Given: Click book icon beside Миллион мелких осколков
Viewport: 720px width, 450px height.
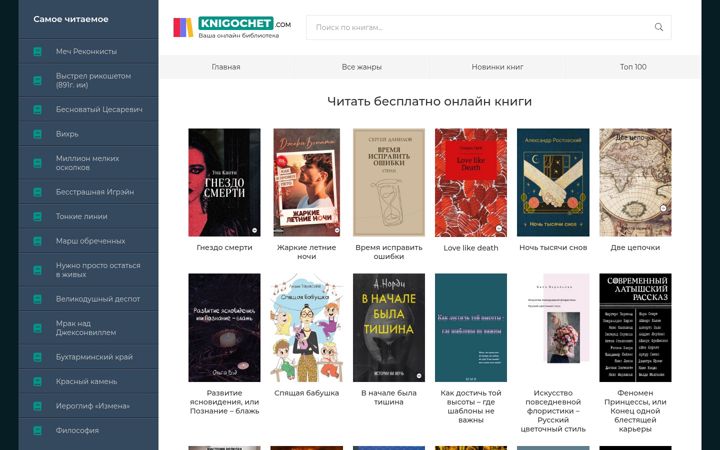Looking at the screenshot, I should coord(38,163).
